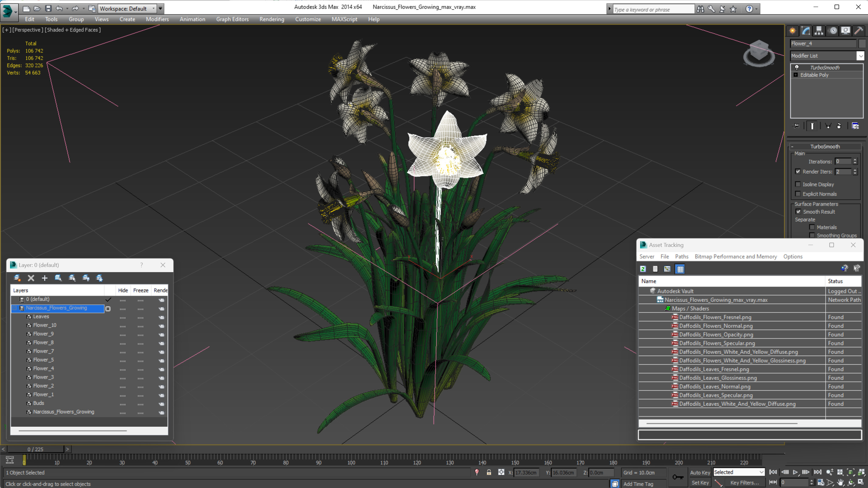
Task: Click Flower_4 object color swatch
Action: [x=862, y=43]
